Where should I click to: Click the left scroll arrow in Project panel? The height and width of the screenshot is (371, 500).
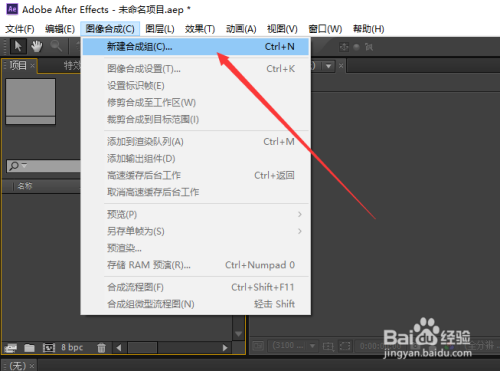(x=119, y=348)
